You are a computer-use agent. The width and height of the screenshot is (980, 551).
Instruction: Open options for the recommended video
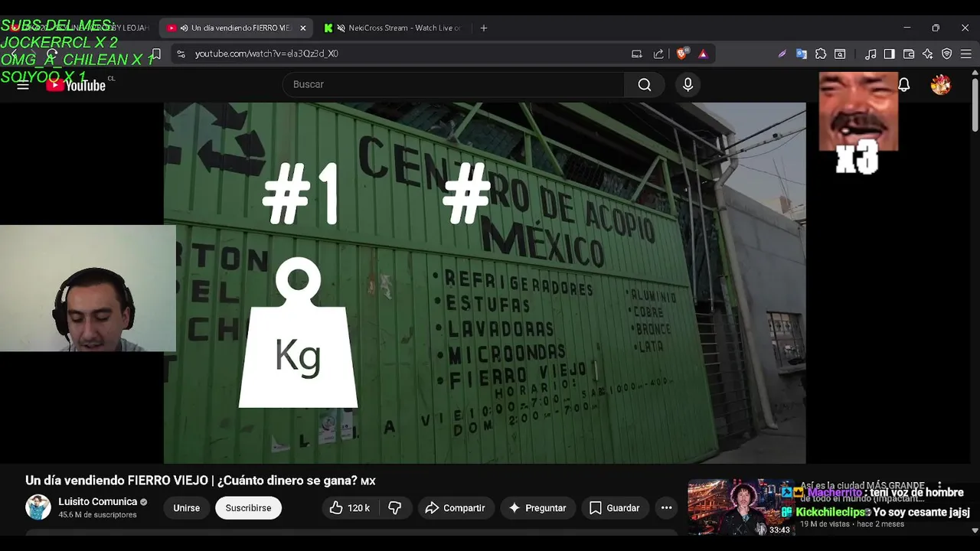939,486
